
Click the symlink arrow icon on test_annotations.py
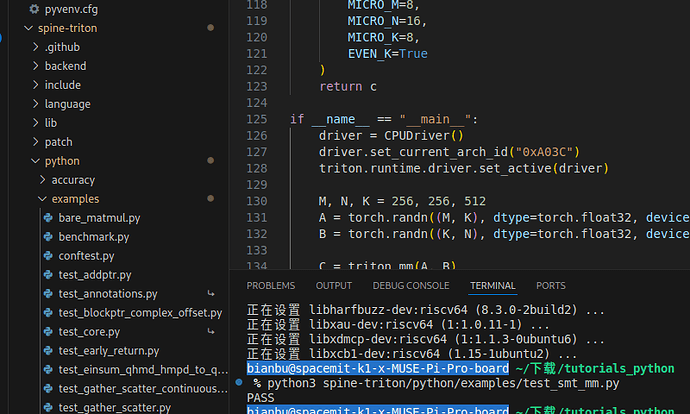pyautogui.click(x=211, y=294)
